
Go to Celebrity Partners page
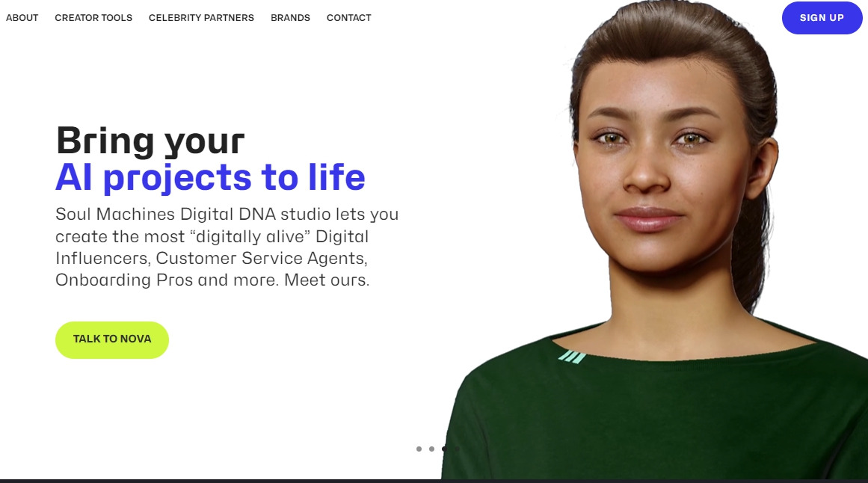202,18
